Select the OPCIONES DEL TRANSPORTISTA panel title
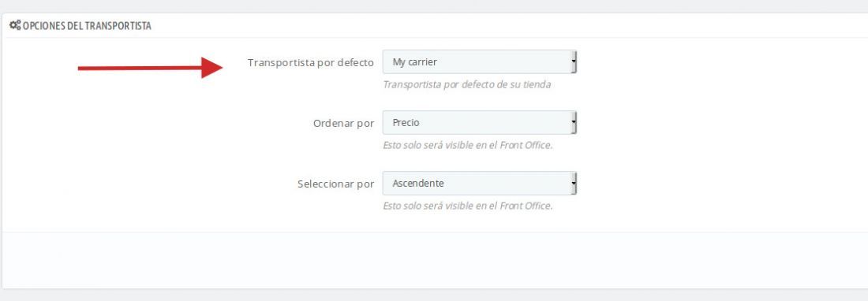The height and width of the screenshot is (301, 868). (x=87, y=26)
